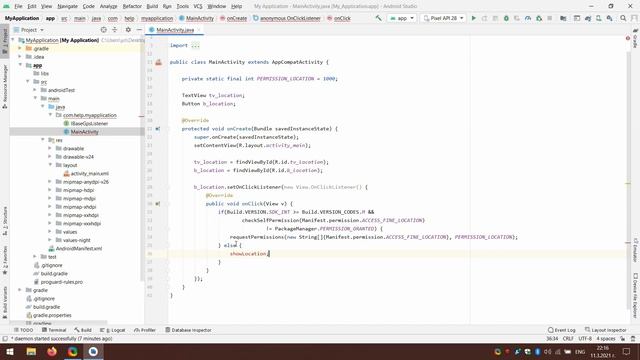
Task: Toggle the Emulator side tab on the right
Action: [x=636, y=250]
